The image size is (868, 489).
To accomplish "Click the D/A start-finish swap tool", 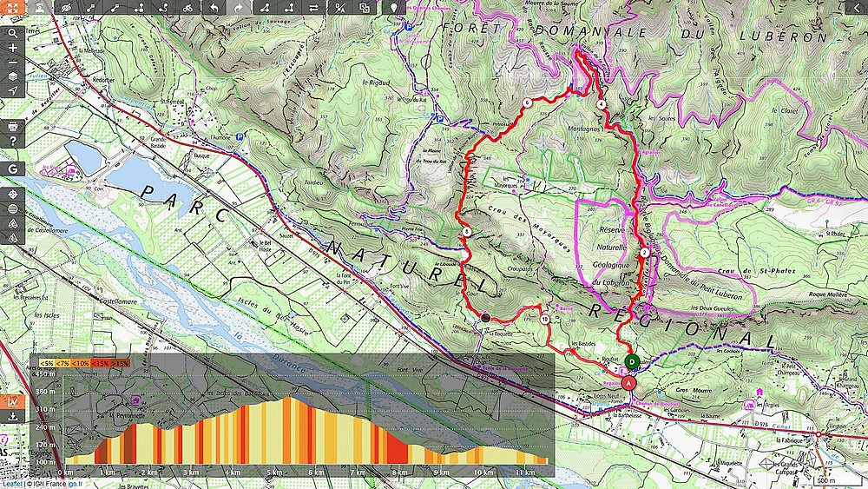I will click(x=340, y=7).
